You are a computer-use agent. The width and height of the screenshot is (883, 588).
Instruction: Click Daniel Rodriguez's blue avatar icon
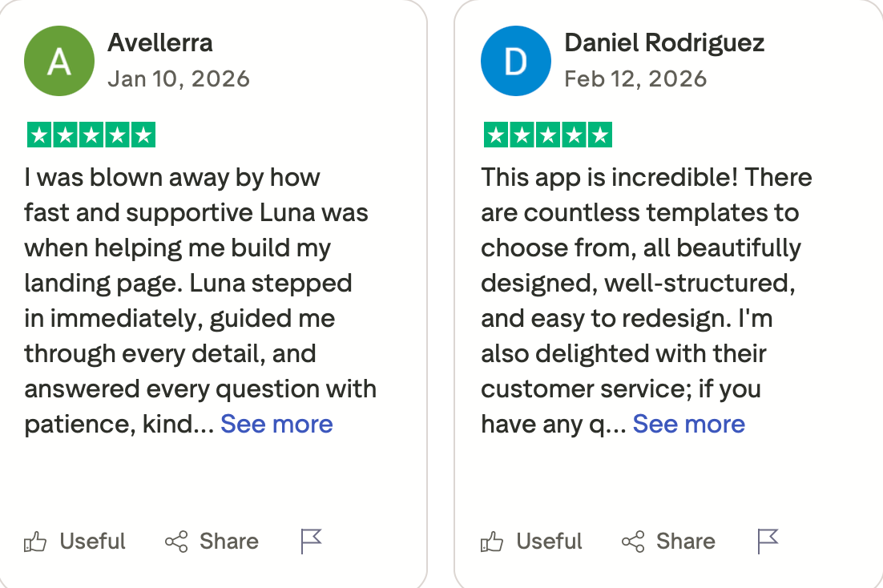tap(516, 61)
